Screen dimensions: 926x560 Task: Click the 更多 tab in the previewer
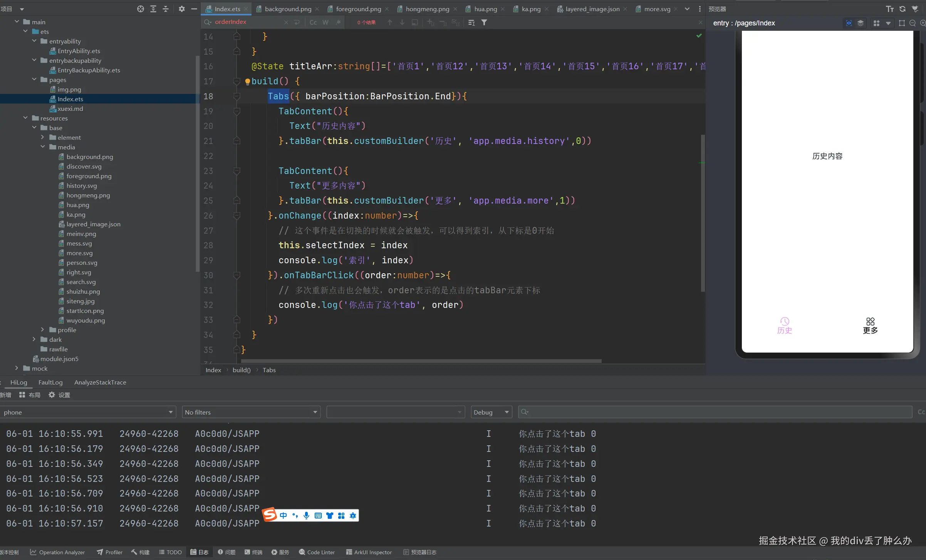point(870,326)
